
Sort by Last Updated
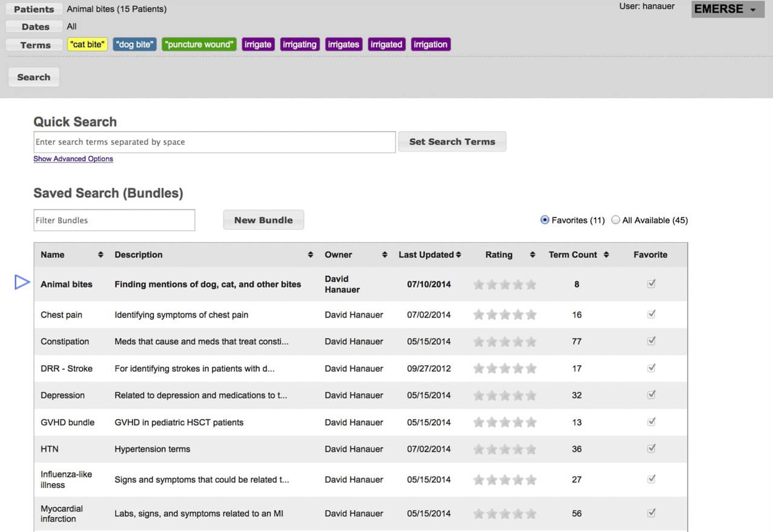458,255
